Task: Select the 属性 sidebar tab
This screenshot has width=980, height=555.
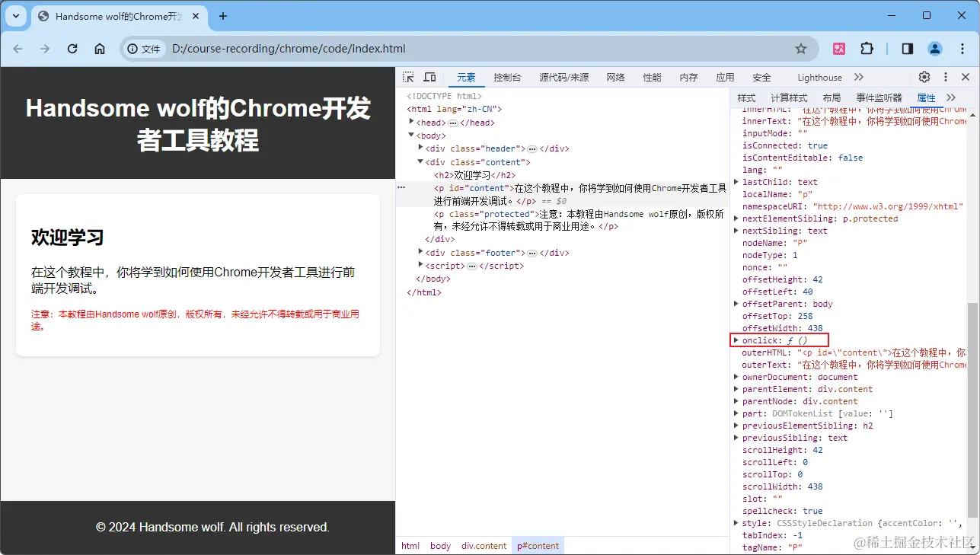Action: [x=926, y=97]
